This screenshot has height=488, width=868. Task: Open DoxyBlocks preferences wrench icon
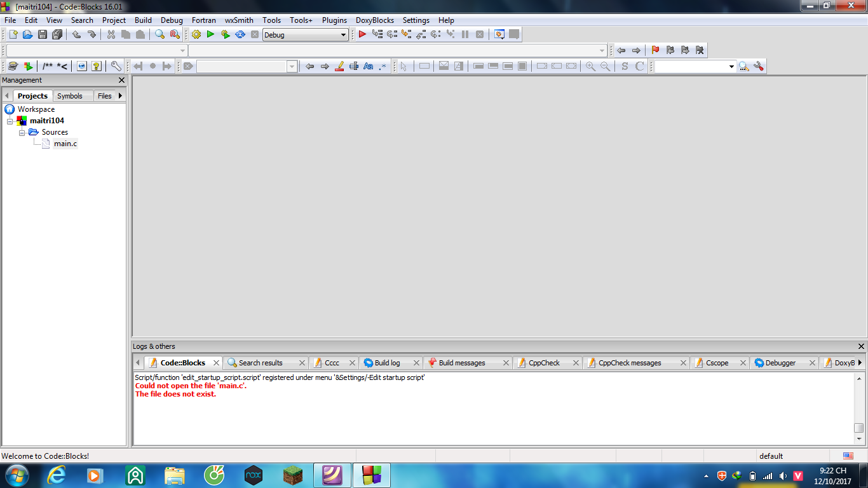[116, 66]
